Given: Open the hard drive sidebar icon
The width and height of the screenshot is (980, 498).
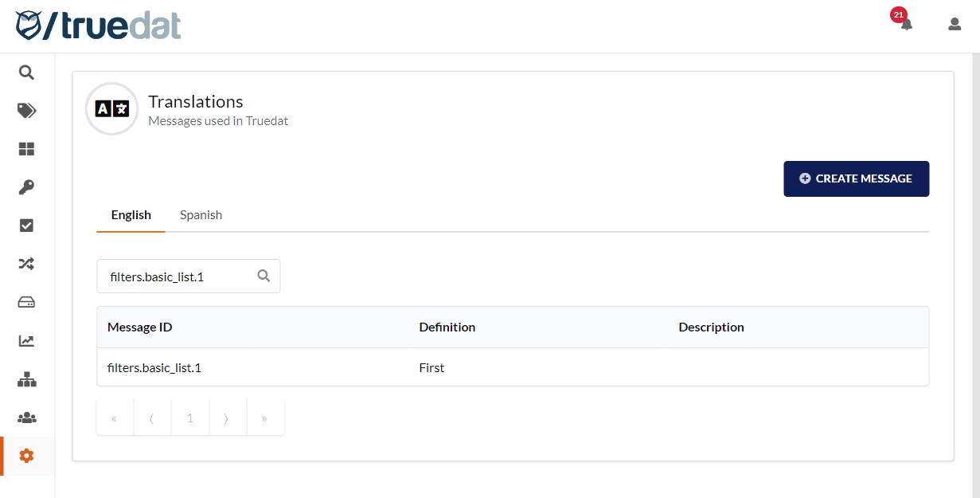Looking at the screenshot, I should (x=26, y=303).
